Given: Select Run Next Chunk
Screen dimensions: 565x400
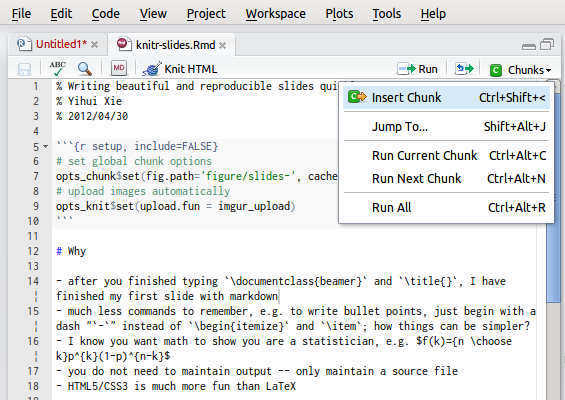Looking at the screenshot, I should [446, 178].
